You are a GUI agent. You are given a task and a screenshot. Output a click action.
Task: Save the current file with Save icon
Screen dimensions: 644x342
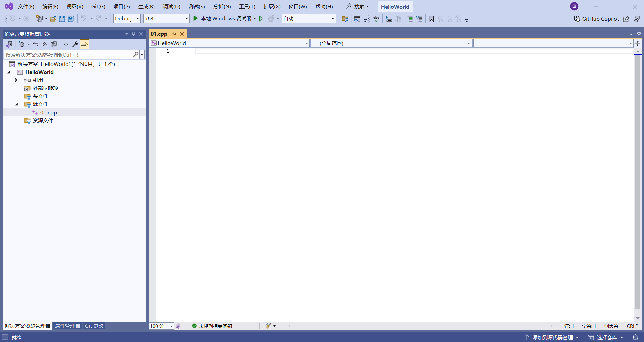62,19
